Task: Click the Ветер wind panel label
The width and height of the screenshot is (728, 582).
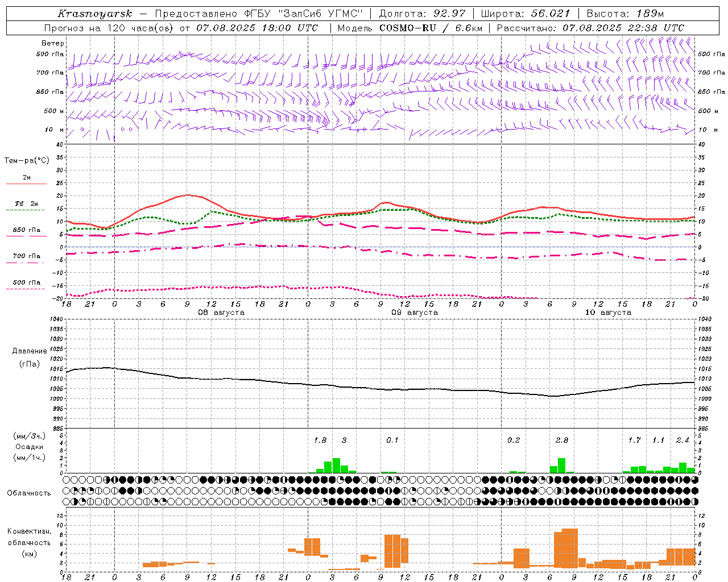Action: (53, 43)
